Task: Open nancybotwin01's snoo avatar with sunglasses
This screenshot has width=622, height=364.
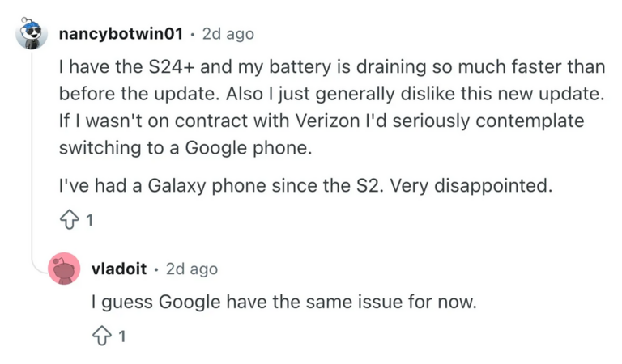Action: tap(32, 33)
